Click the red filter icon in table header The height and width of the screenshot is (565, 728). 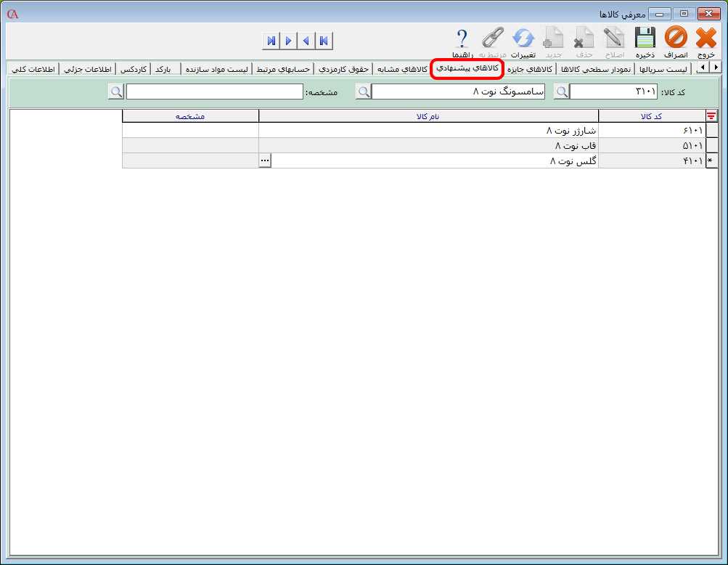click(711, 116)
